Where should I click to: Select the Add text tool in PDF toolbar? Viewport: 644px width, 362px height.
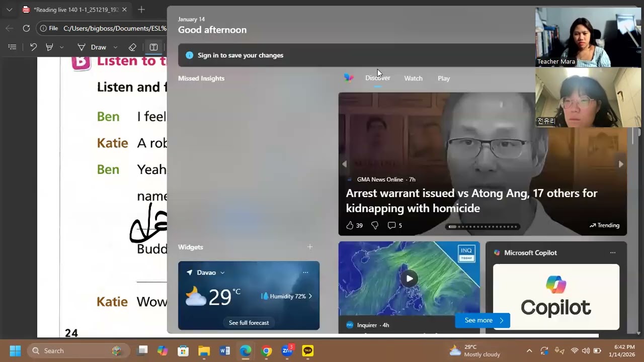pos(153,47)
